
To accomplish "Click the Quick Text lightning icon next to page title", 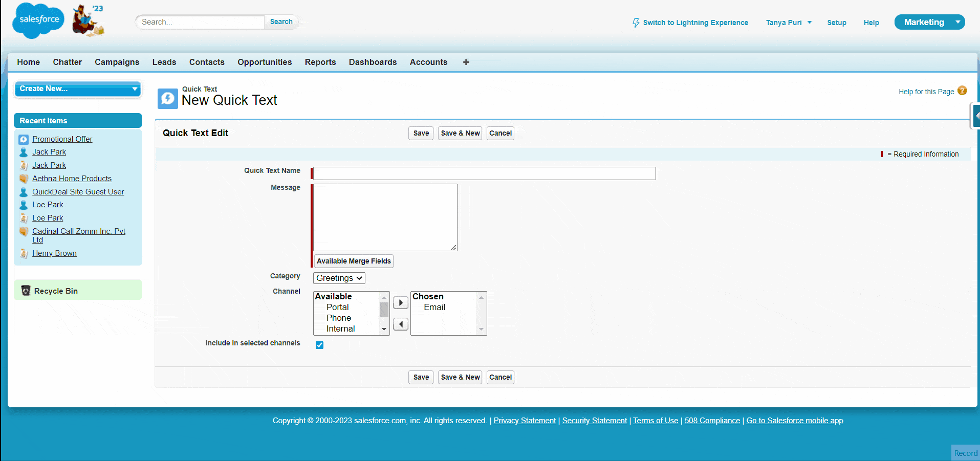I will click(x=167, y=98).
